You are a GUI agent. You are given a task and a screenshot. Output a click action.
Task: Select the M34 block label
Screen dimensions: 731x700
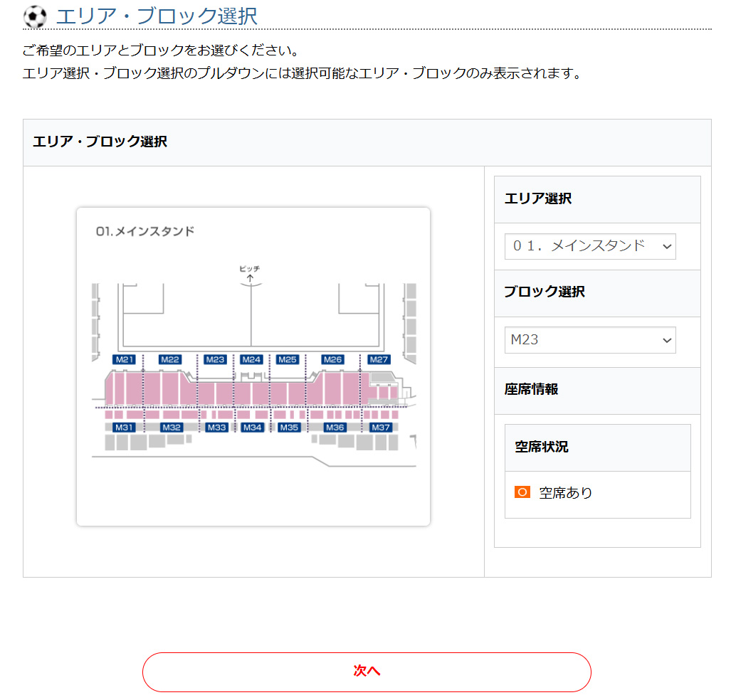click(252, 428)
